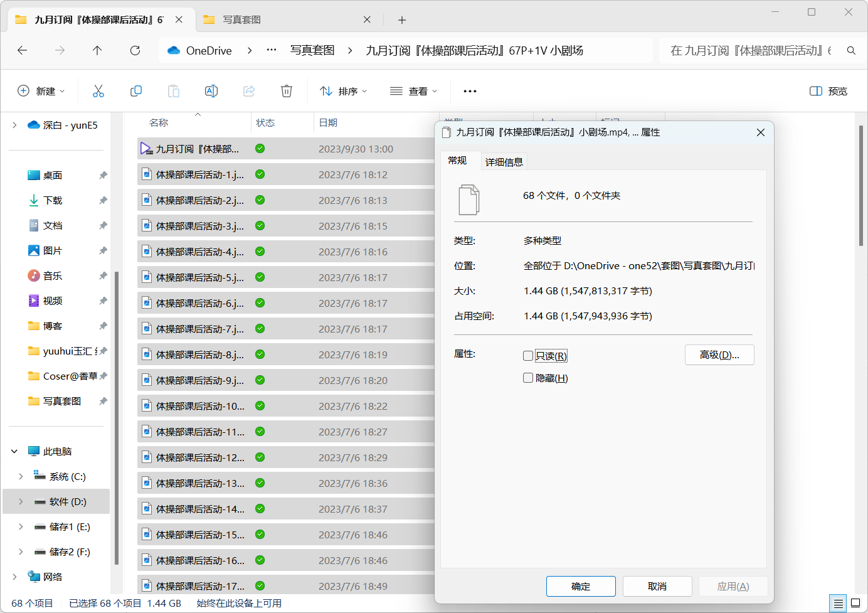Click the Copy icon

coord(136,91)
